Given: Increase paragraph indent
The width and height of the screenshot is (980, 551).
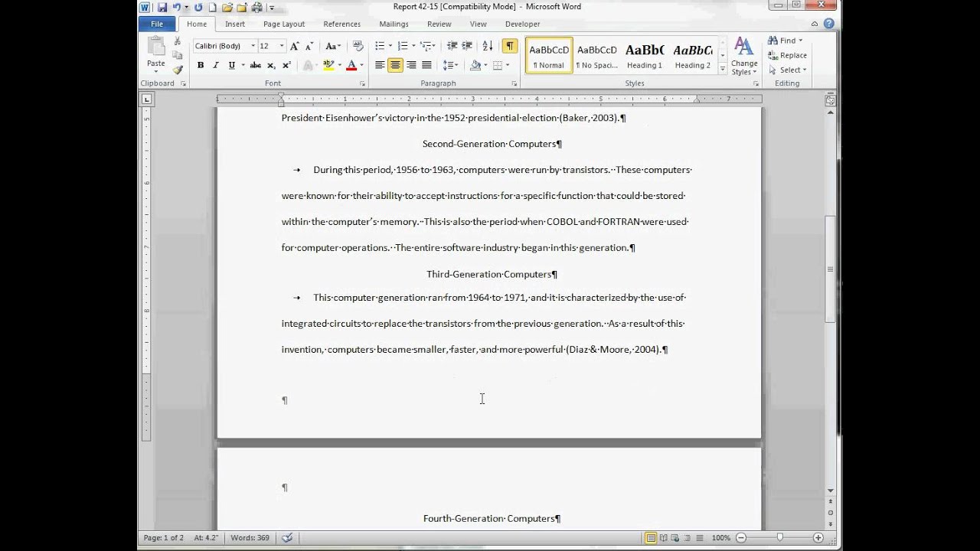Looking at the screenshot, I should pos(467,46).
